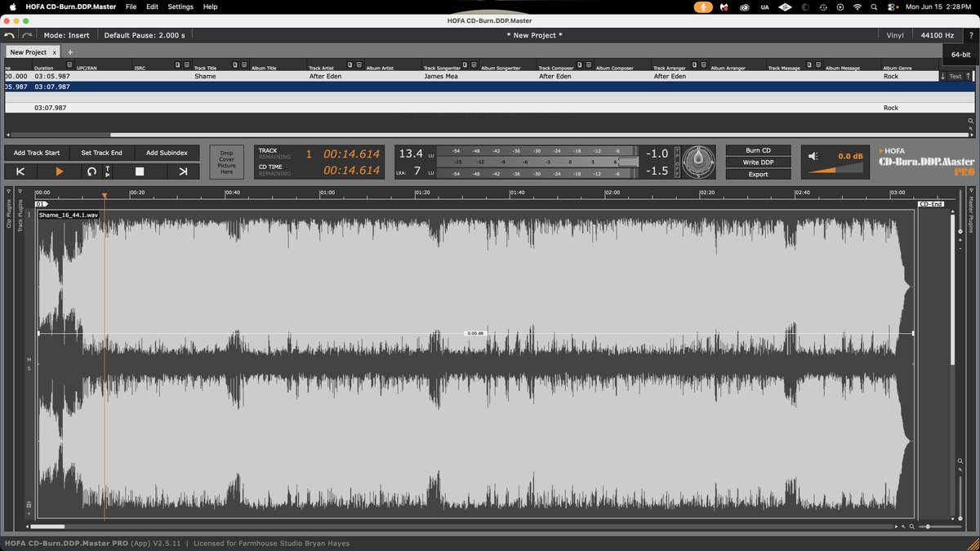Click Add Track Start
Screen dimensions: 980x551
point(37,153)
